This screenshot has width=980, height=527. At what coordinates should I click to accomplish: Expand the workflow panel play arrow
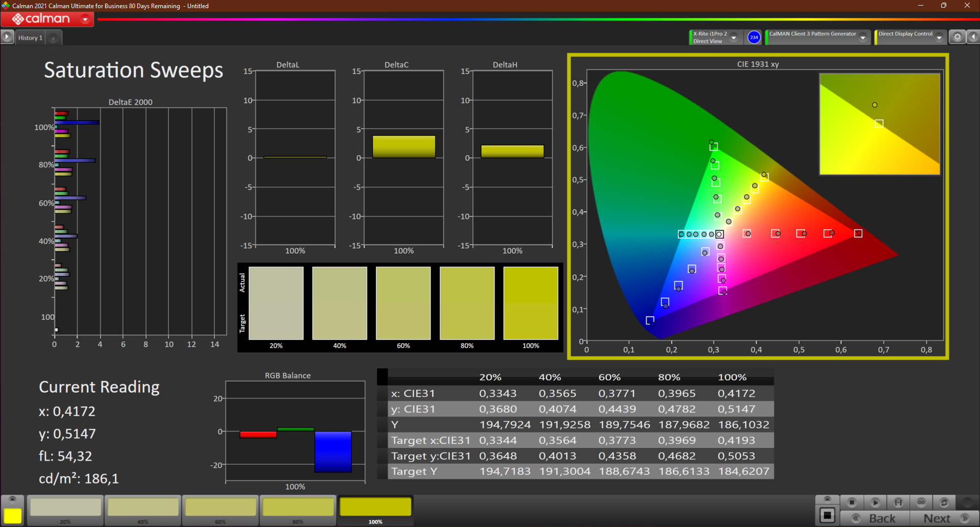(x=7, y=37)
